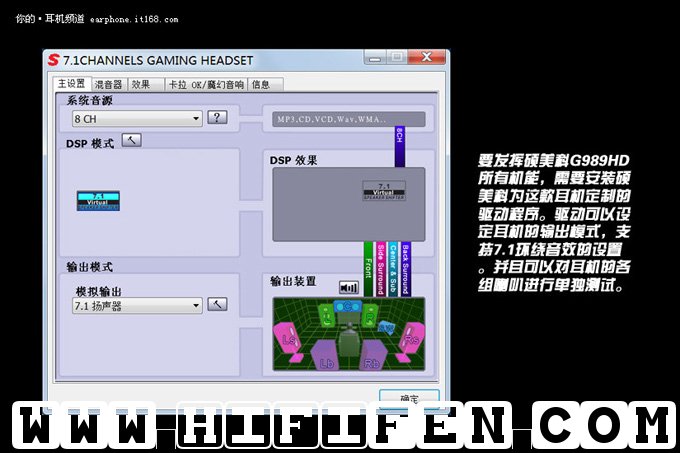Switch to the 混音器 tab

click(108, 85)
